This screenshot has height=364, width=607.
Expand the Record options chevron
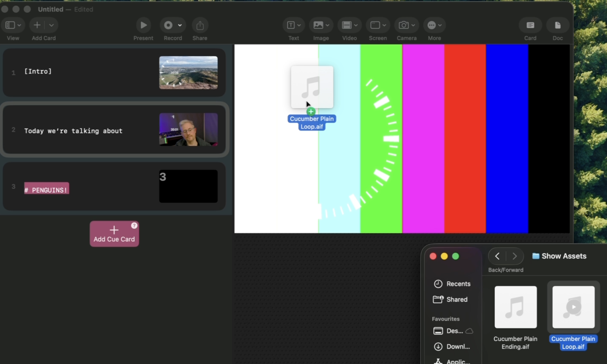coord(180,25)
